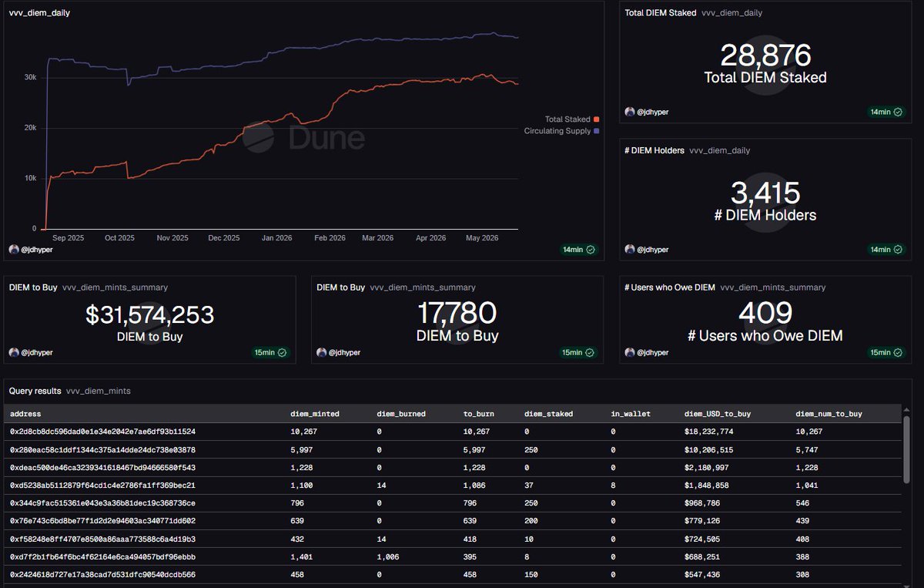Sort table by diem_burned column header

pyautogui.click(x=401, y=414)
